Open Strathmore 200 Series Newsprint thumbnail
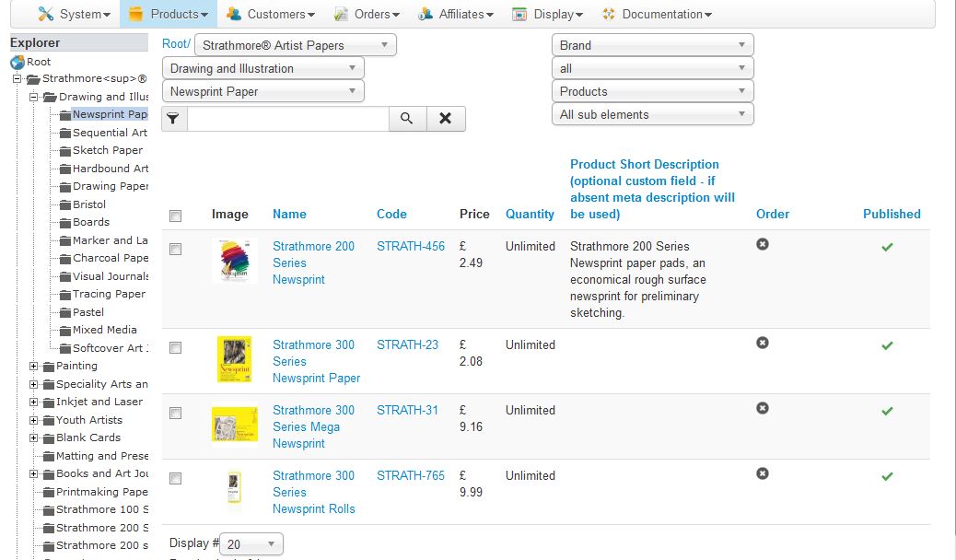Viewport: 956px width, 560px height. coord(234,261)
